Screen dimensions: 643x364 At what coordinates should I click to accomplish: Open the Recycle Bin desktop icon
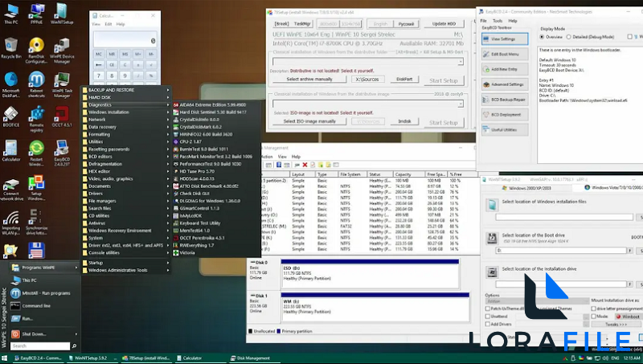pyautogui.click(x=11, y=48)
